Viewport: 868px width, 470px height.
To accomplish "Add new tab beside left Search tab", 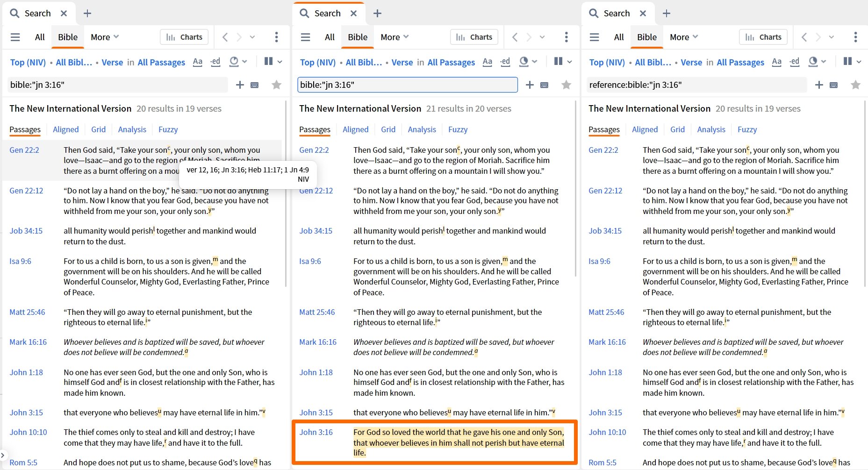I will pos(87,13).
